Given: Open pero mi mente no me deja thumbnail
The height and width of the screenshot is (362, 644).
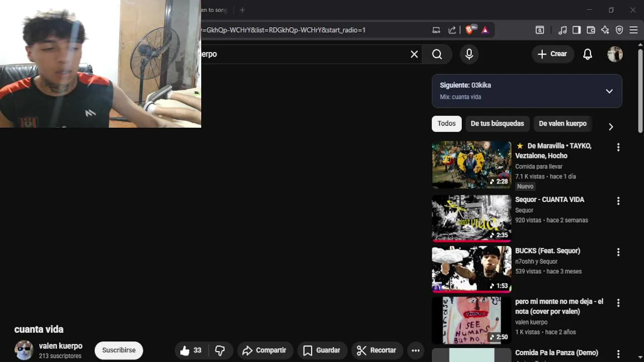Looking at the screenshot, I should coord(471,320).
